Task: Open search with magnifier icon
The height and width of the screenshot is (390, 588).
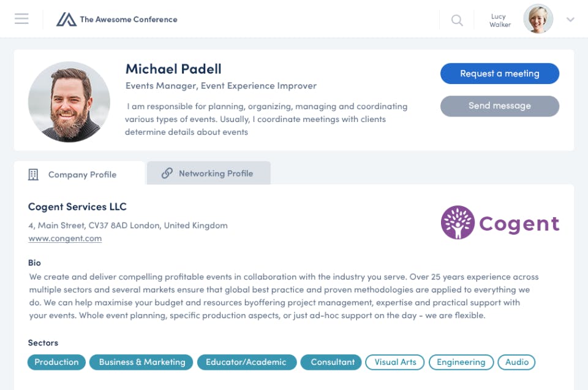Action: [x=457, y=20]
